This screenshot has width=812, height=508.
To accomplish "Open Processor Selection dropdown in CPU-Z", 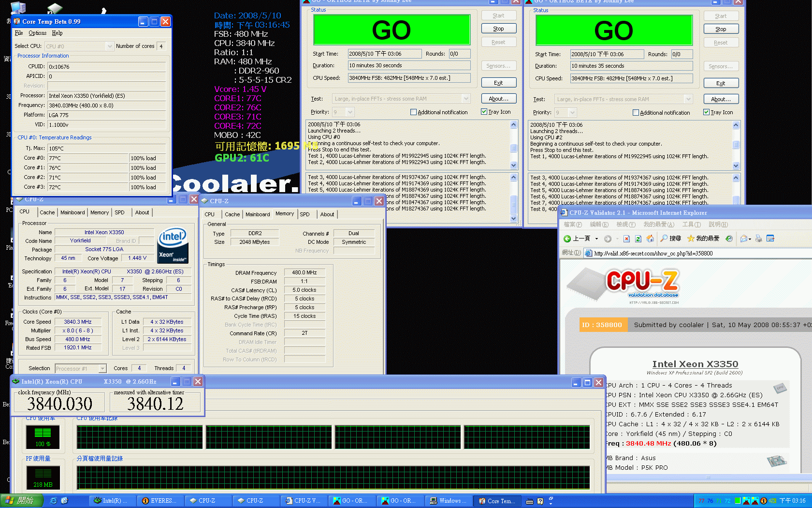I will pos(102,369).
